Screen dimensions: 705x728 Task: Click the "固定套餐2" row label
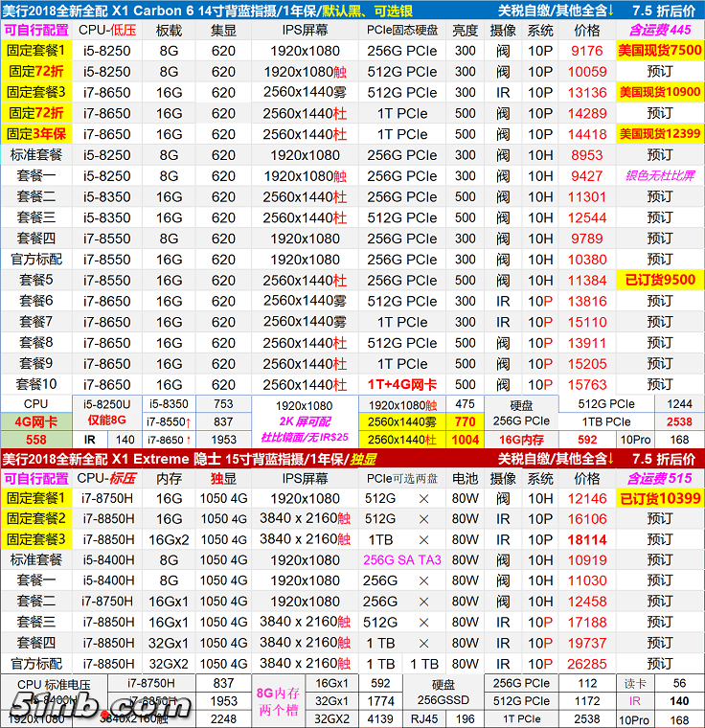(36, 518)
